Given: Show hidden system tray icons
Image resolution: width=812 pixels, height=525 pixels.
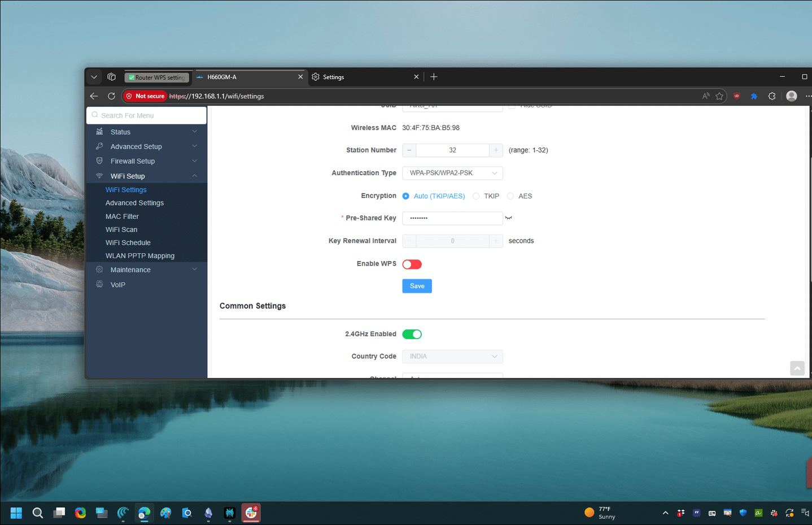Looking at the screenshot, I should point(665,513).
